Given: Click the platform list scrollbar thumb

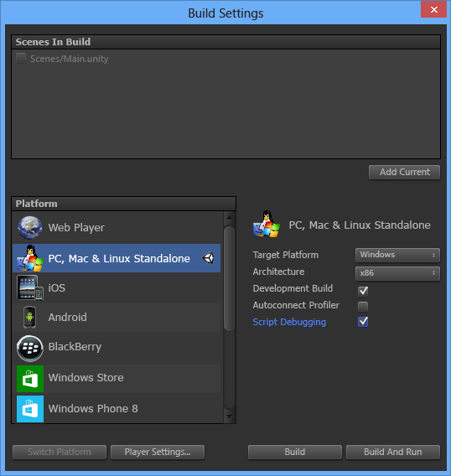Looking at the screenshot, I should (x=229, y=278).
